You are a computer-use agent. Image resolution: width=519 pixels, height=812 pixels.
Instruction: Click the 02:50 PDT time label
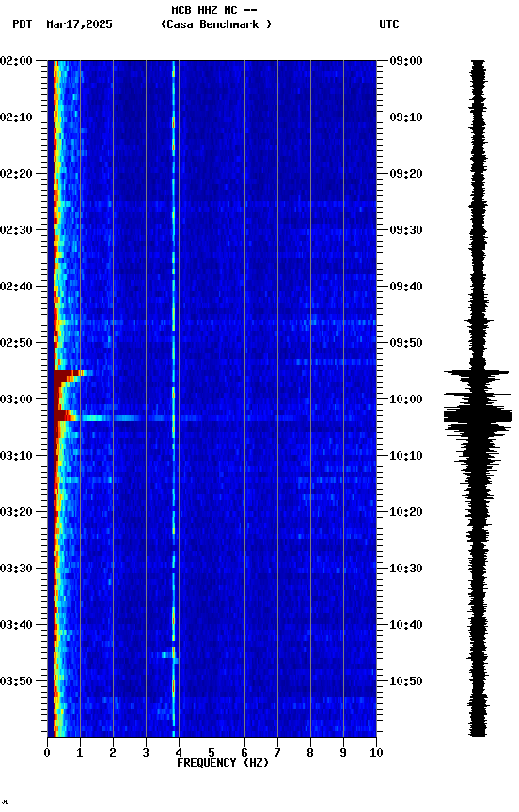tap(16, 343)
